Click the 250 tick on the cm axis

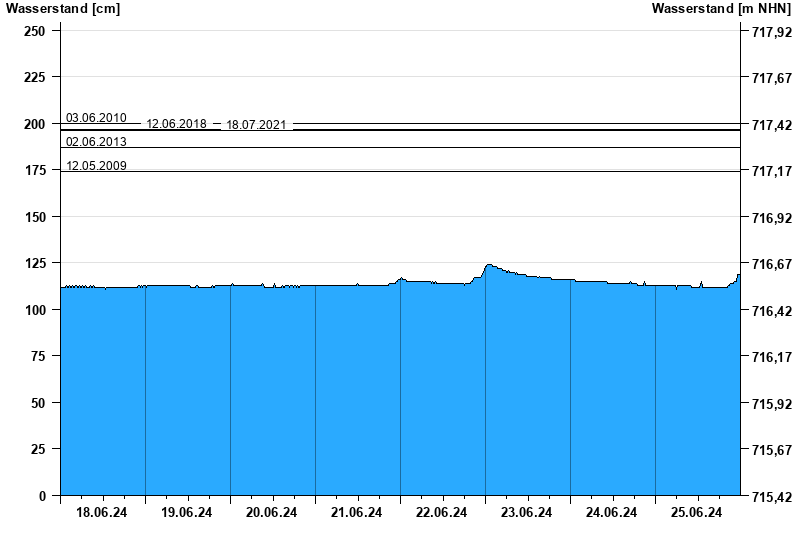tap(34, 31)
